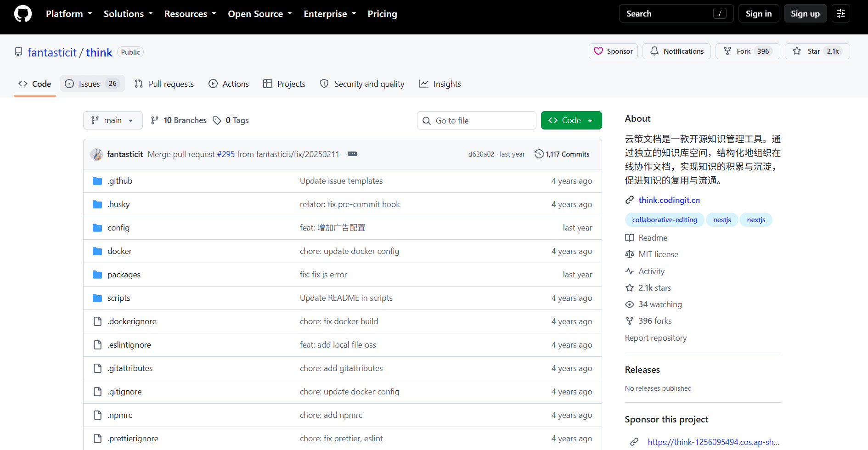View 34 watching users
Screen dimensions: 868x450
(654, 304)
